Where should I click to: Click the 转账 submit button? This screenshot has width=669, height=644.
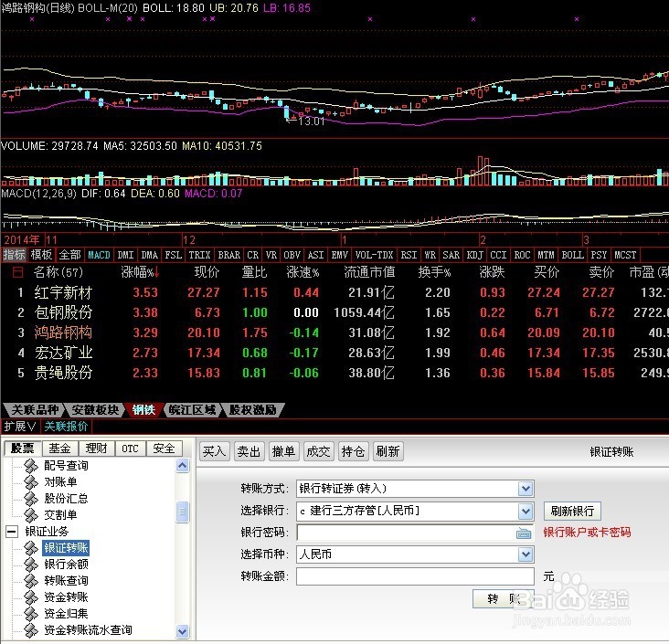click(x=504, y=599)
